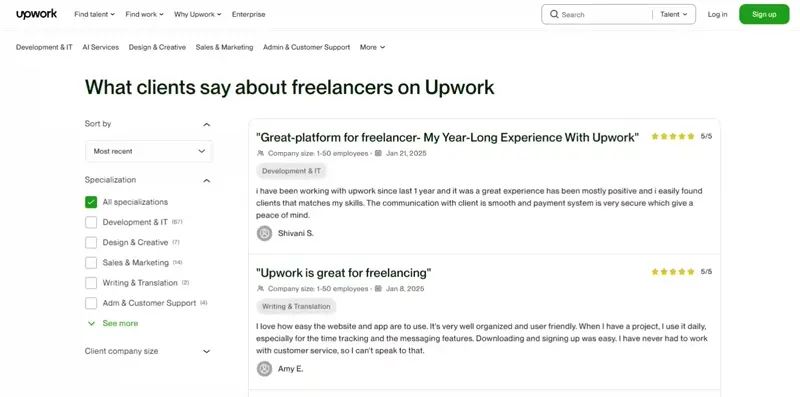The width and height of the screenshot is (800, 397).
Task: Expand the Client company size section
Action: [207, 352]
